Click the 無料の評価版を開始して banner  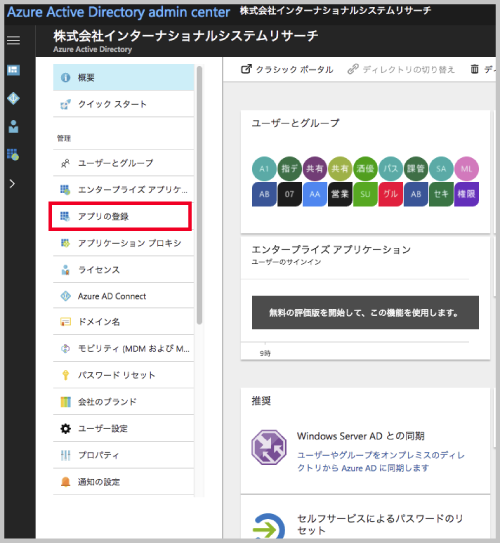pos(365,312)
